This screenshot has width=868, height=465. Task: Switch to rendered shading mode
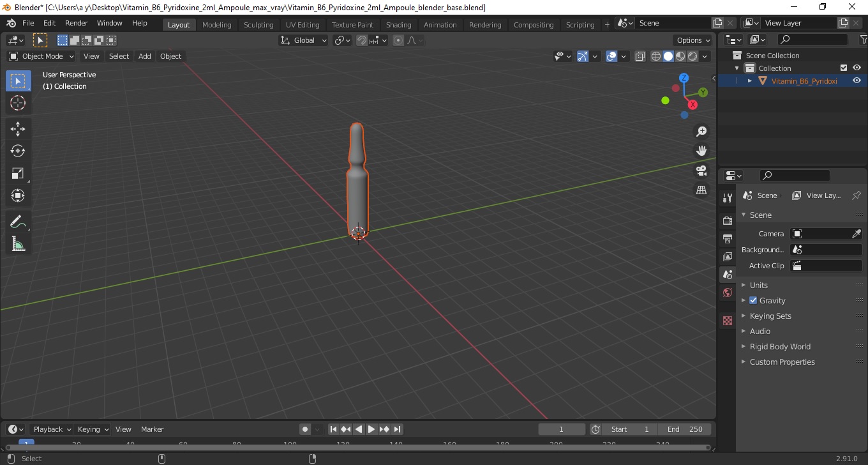tap(692, 56)
